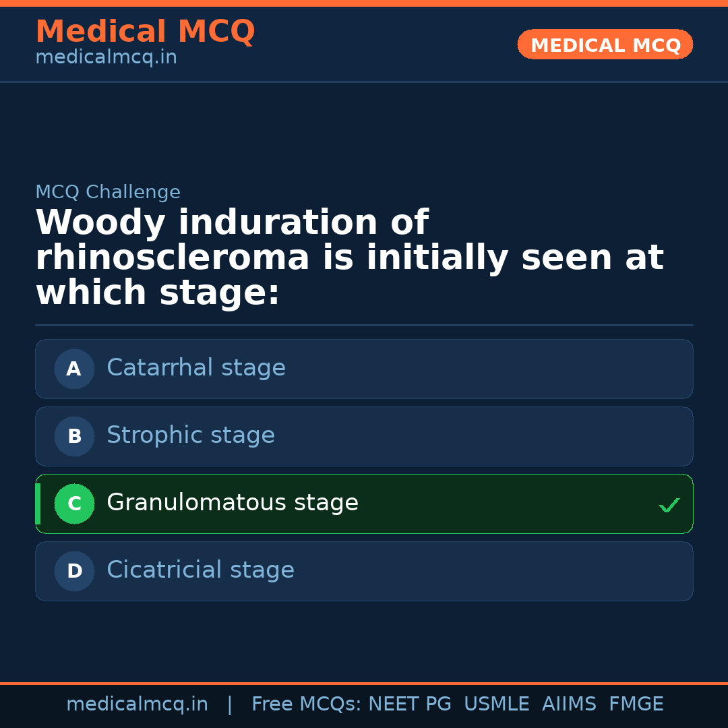Click the D letter circle icon

(x=74, y=571)
